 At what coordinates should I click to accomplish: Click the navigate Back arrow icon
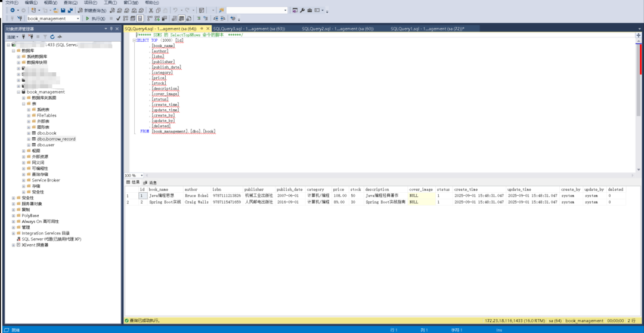[x=13, y=10]
